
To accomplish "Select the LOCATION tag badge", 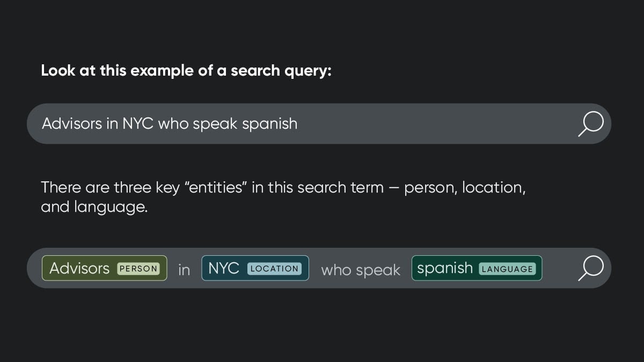I will coord(274,269).
